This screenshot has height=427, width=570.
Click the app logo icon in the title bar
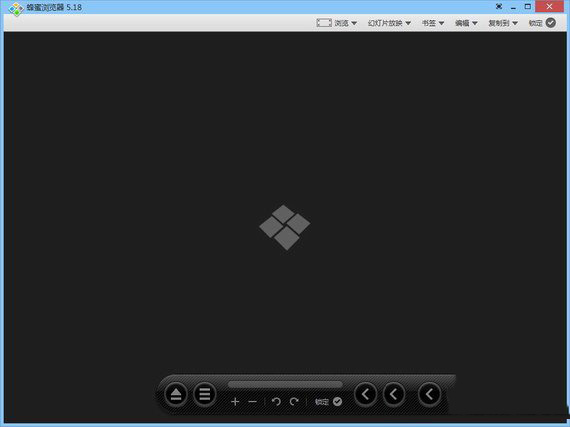tap(16, 9)
